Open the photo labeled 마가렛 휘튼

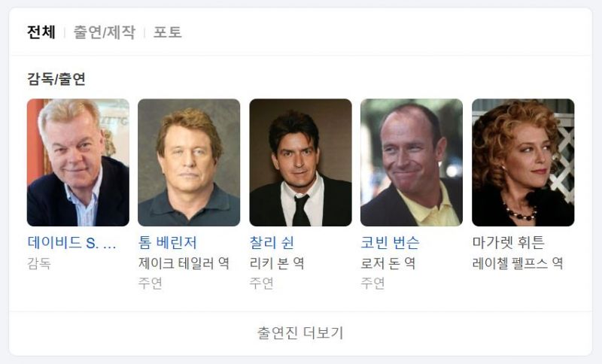pos(523,162)
